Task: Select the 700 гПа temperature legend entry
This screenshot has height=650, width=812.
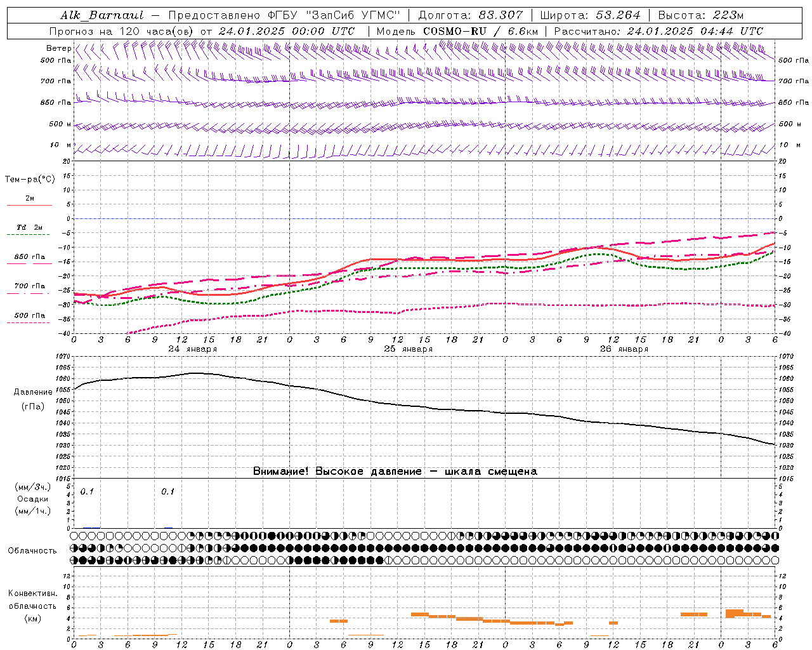Action: coord(30,286)
